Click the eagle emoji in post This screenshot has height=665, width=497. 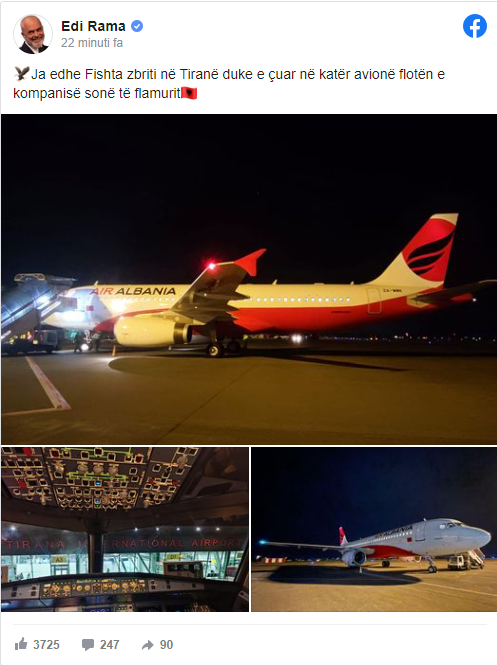[21, 73]
